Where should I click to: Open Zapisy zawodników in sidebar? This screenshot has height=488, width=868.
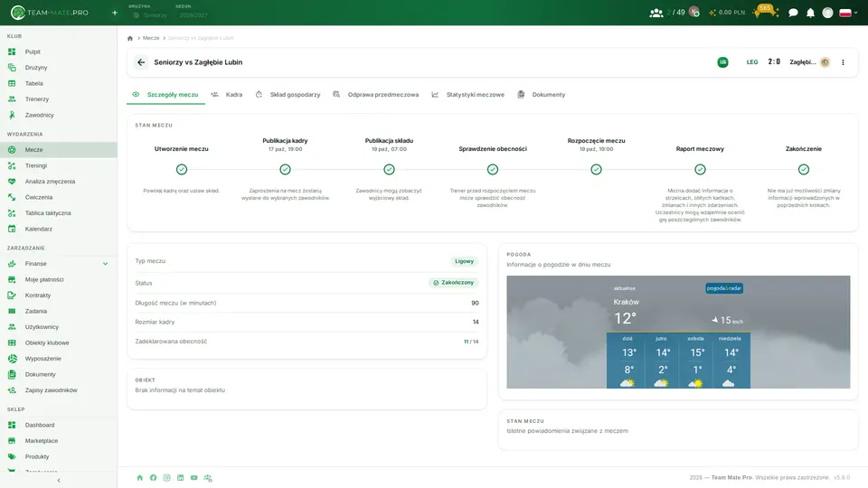point(58,390)
